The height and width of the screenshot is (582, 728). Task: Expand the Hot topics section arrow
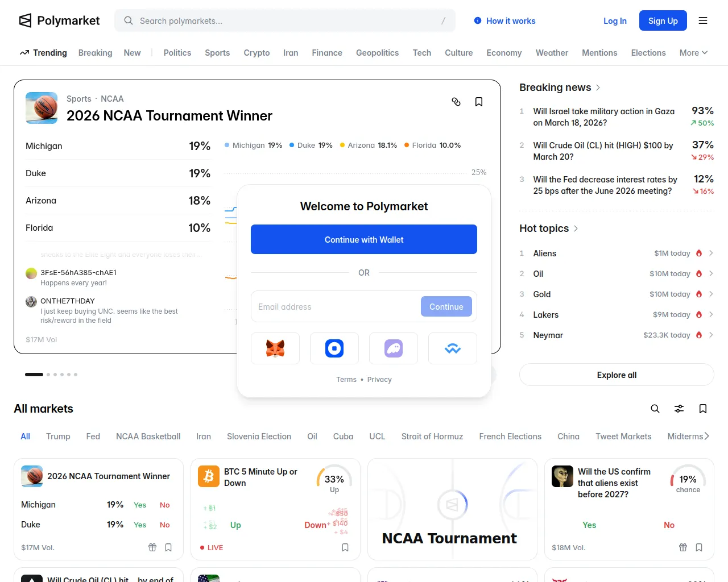pos(576,228)
